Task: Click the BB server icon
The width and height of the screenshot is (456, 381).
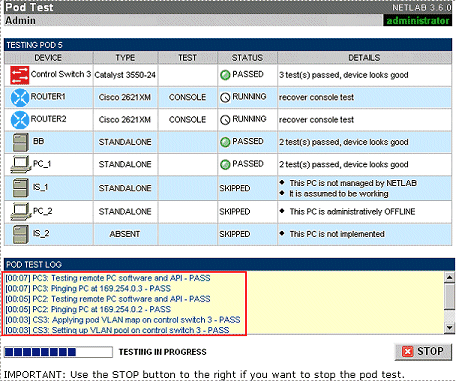Action: coord(21,142)
